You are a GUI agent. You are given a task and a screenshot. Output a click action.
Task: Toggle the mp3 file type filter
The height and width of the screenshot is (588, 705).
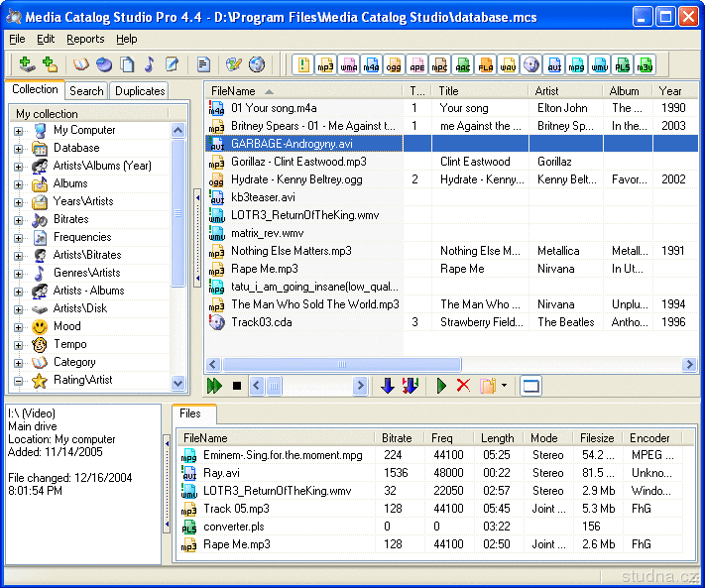[x=325, y=65]
